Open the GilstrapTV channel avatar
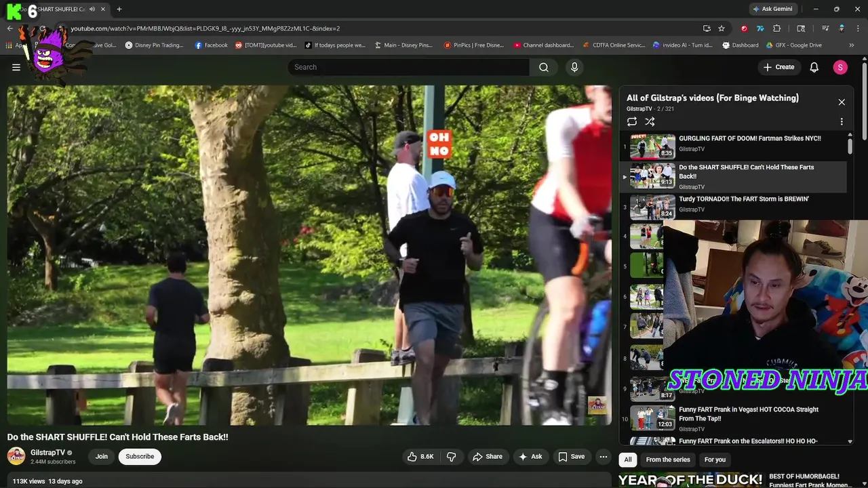This screenshot has width=868, height=488. point(16,457)
